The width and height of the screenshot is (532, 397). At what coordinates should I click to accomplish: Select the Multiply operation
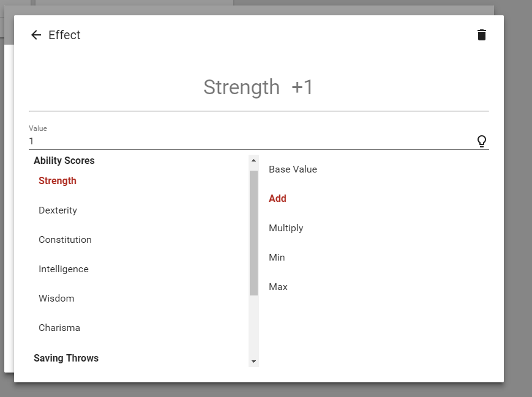286,228
